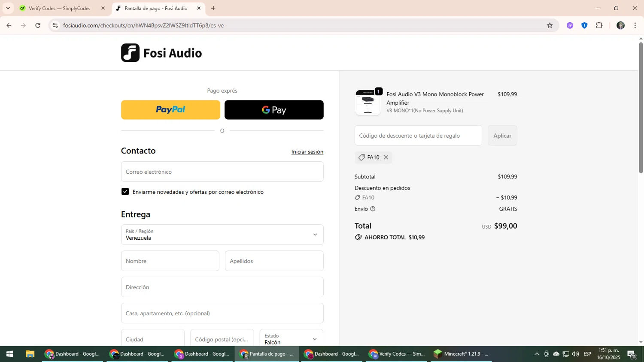View site information icon in address bar
Viewport: 644px width, 362px height.
tap(55, 25)
